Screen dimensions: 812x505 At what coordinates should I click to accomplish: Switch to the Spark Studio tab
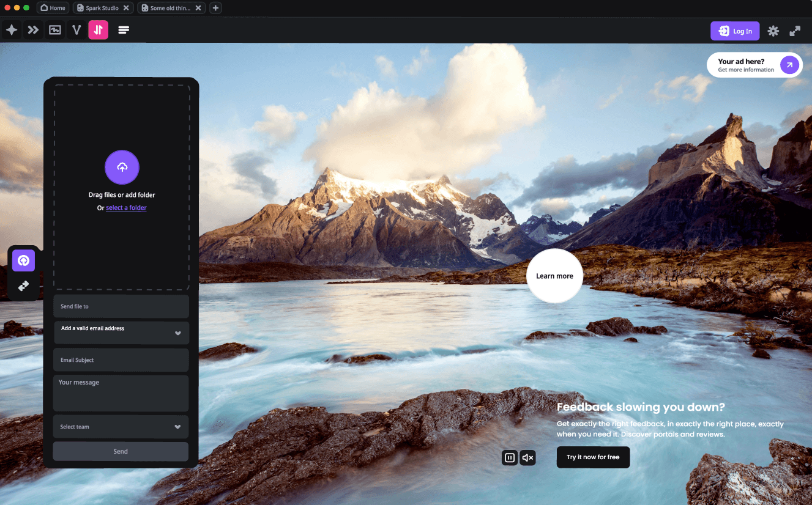pyautogui.click(x=99, y=7)
